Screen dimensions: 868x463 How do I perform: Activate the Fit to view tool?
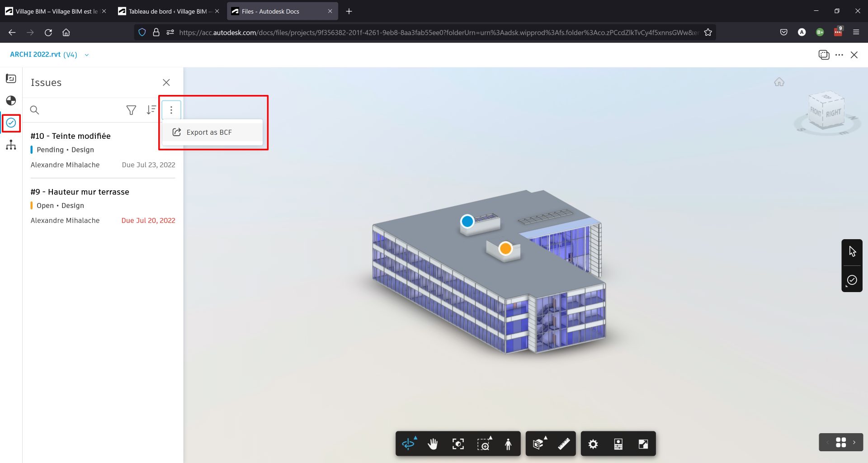[x=458, y=444]
